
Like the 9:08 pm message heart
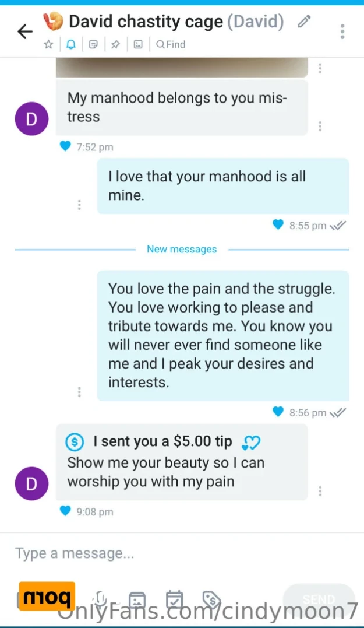click(65, 511)
